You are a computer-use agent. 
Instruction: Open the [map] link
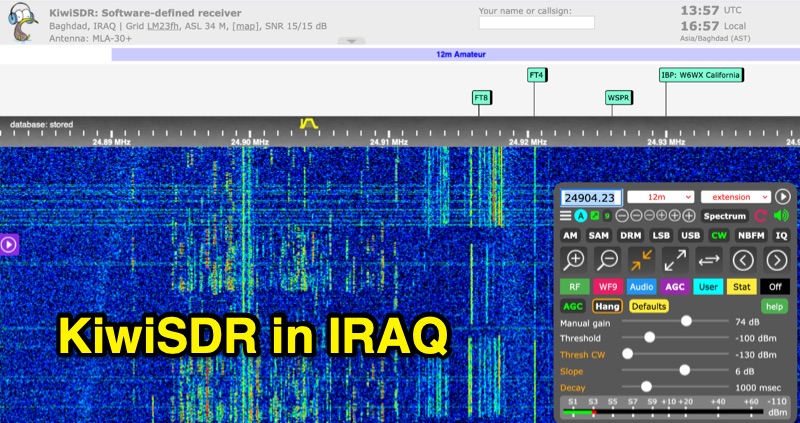point(245,26)
